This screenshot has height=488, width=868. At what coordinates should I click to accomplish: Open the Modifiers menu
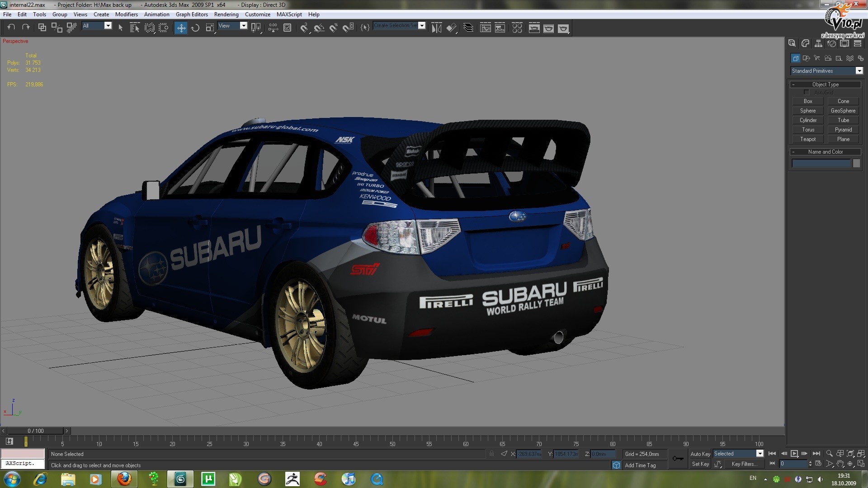click(126, 14)
